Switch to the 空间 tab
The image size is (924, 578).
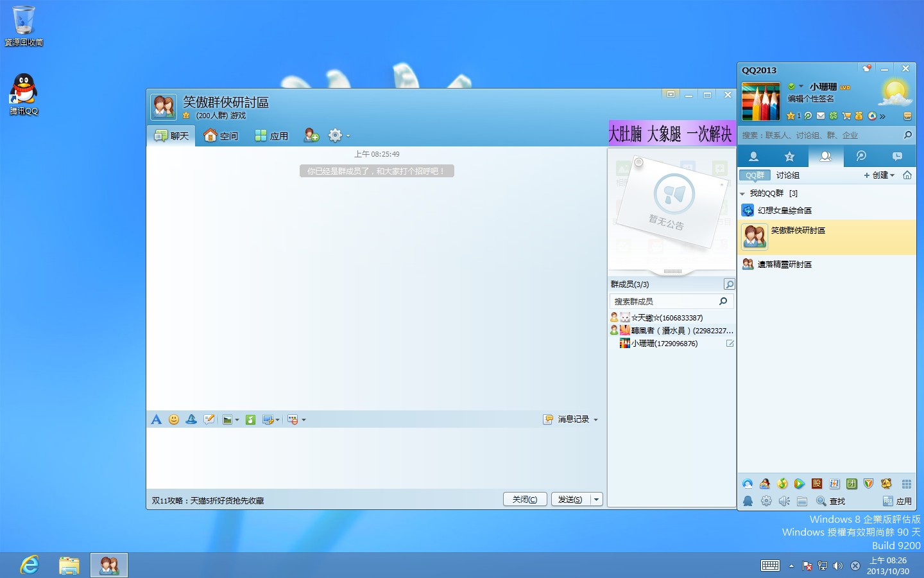pyautogui.click(x=221, y=136)
